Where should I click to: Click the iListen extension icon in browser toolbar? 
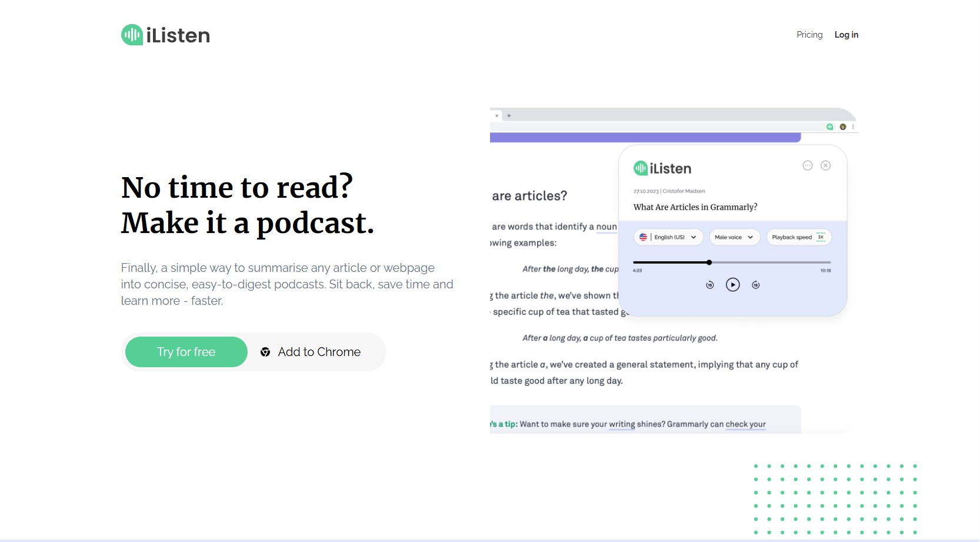pos(830,127)
